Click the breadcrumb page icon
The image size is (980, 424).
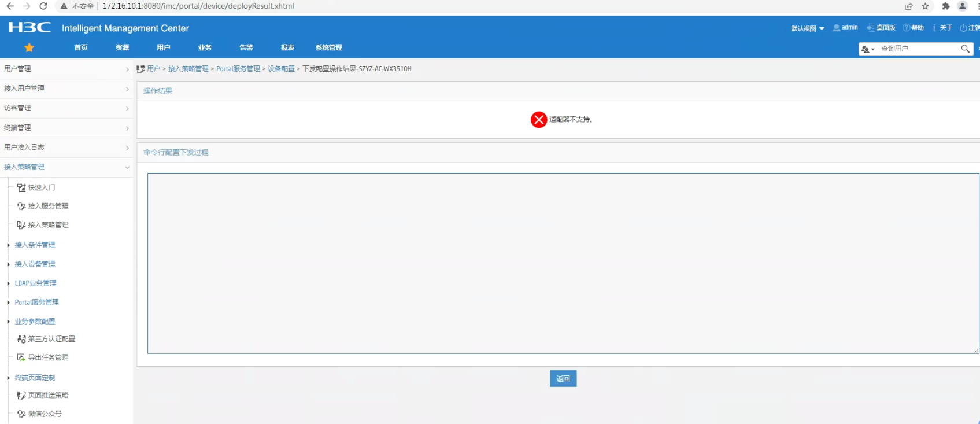click(x=140, y=69)
